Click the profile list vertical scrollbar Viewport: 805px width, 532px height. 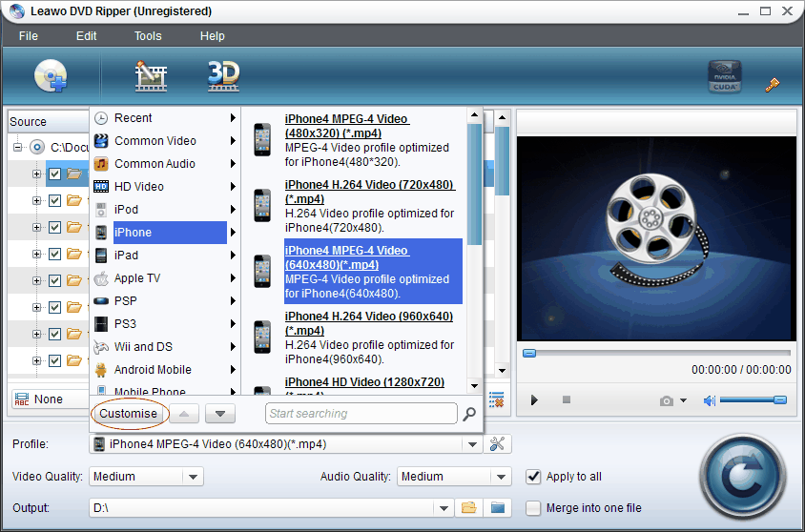474,185
